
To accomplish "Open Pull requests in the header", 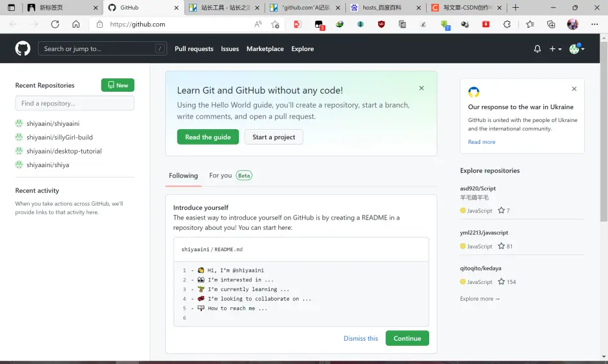I will [x=194, y=49].
